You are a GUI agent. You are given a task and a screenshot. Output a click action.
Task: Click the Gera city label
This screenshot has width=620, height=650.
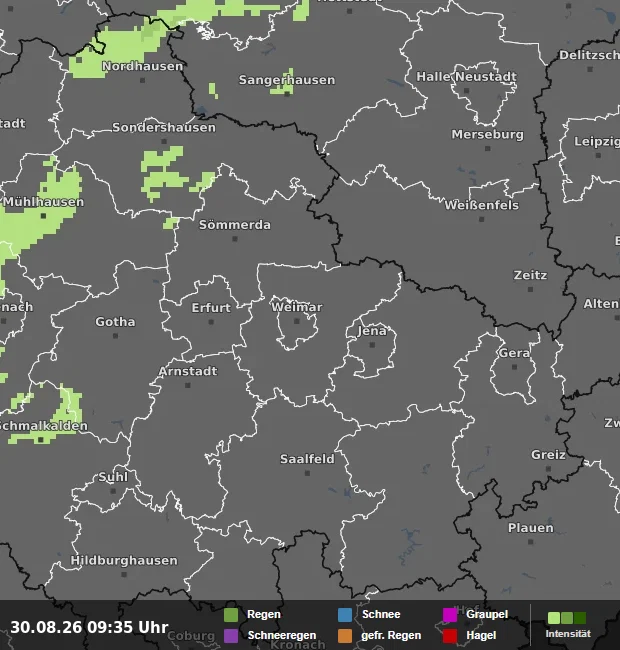[514, 353]
